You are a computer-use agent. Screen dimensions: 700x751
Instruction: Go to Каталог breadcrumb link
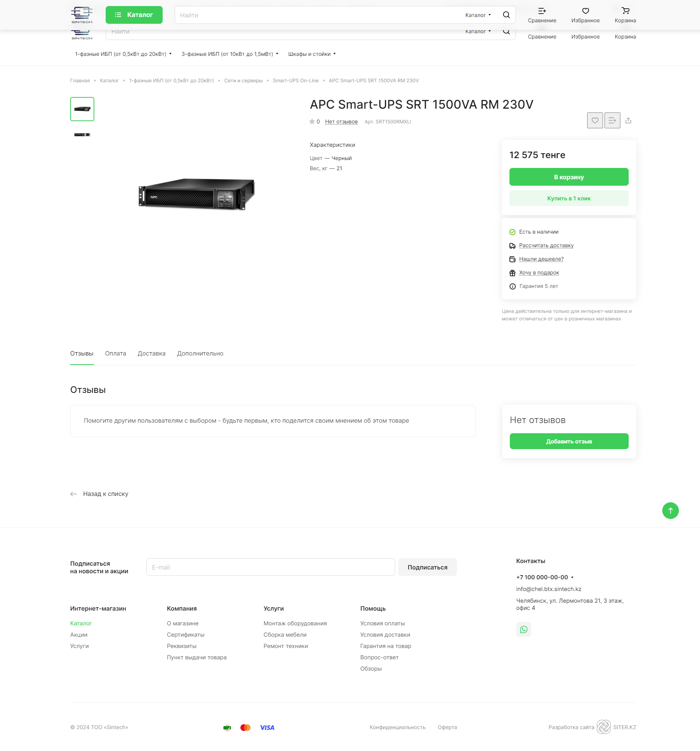pos(109,80)
